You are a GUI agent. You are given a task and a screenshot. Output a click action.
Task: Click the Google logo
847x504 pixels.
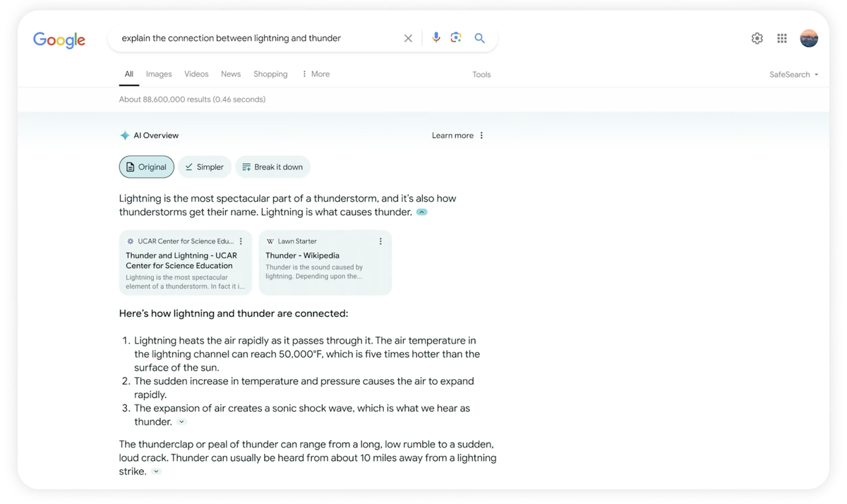(x=59, y=40)
